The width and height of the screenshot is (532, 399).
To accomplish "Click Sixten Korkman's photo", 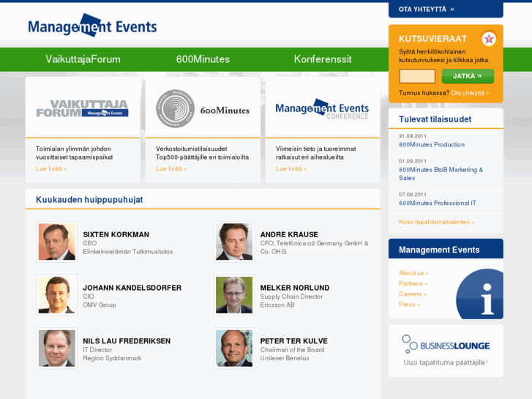I will pos(56,242).
